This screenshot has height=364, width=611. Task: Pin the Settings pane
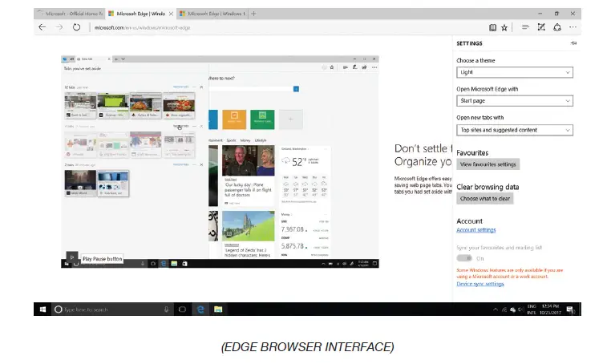573,43
